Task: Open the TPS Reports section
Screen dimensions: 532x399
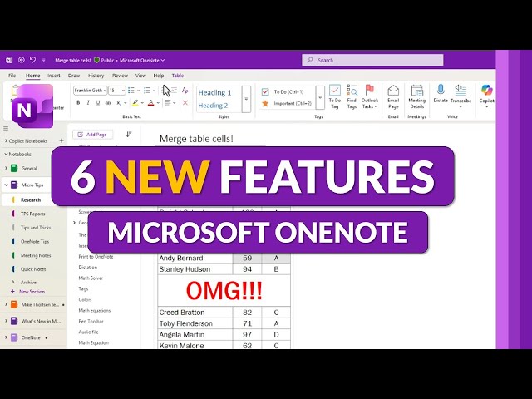Action: 33,214
